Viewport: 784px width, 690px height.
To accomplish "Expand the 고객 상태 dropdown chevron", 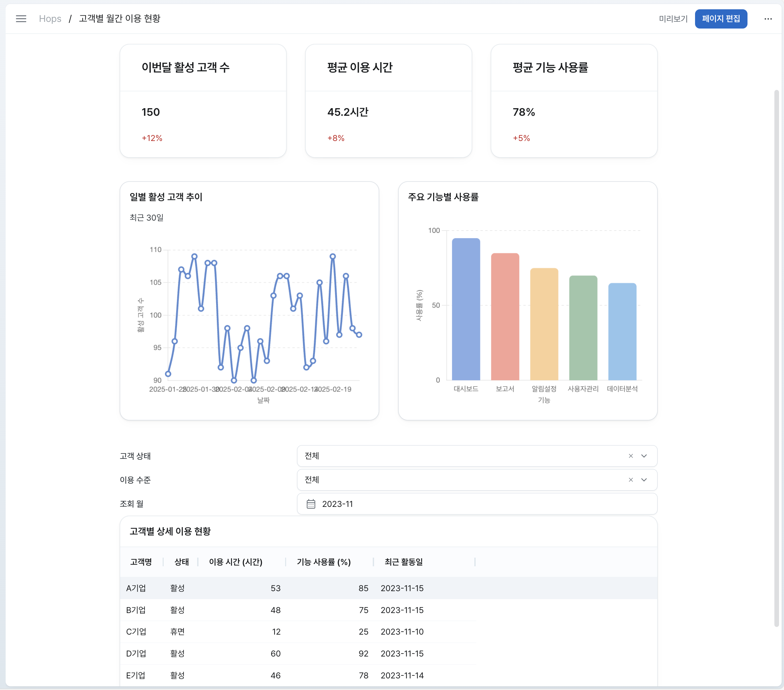I will [644, 456].
